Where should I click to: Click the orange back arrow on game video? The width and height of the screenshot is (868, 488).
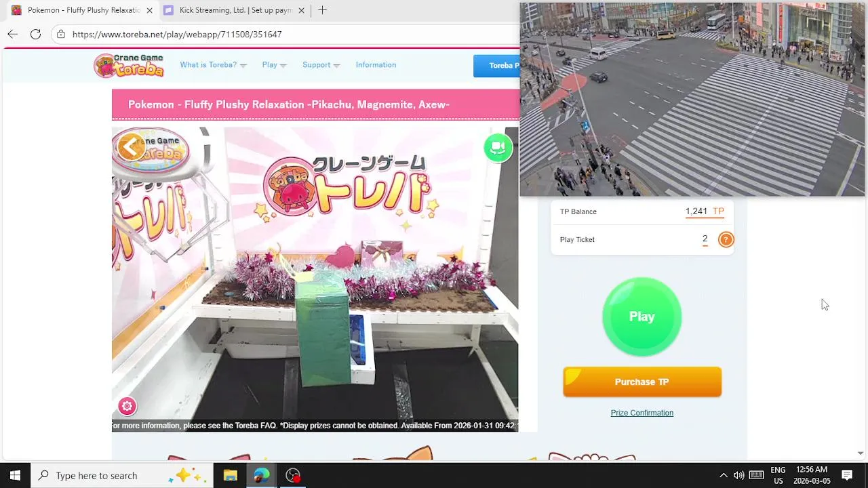(x=131, y=146)
